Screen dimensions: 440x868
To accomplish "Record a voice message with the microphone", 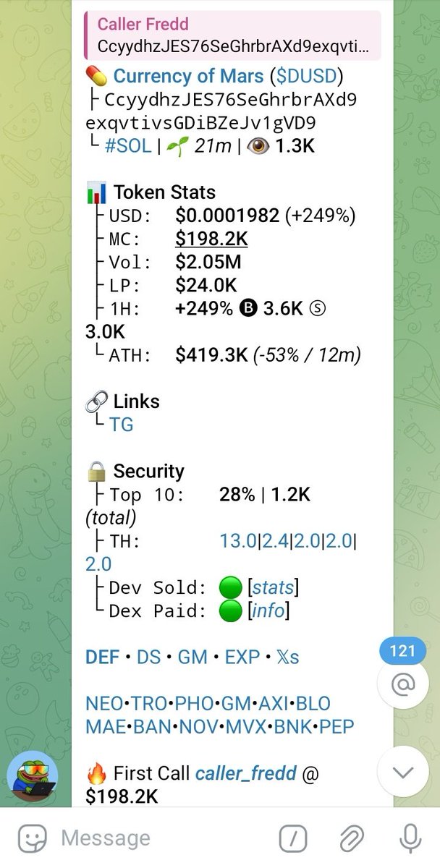I will click(x=410, y=839).
